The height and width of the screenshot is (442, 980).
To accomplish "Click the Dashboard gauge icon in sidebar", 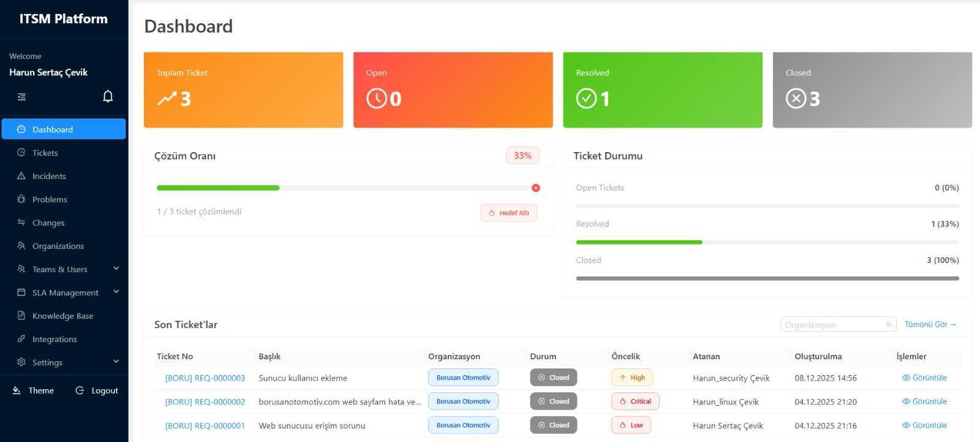I will (x=21, y=129).
